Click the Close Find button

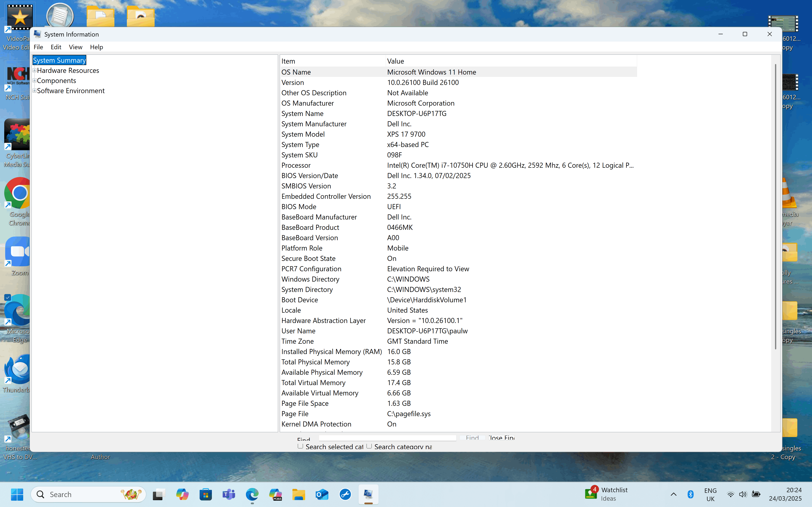(501, 437)
